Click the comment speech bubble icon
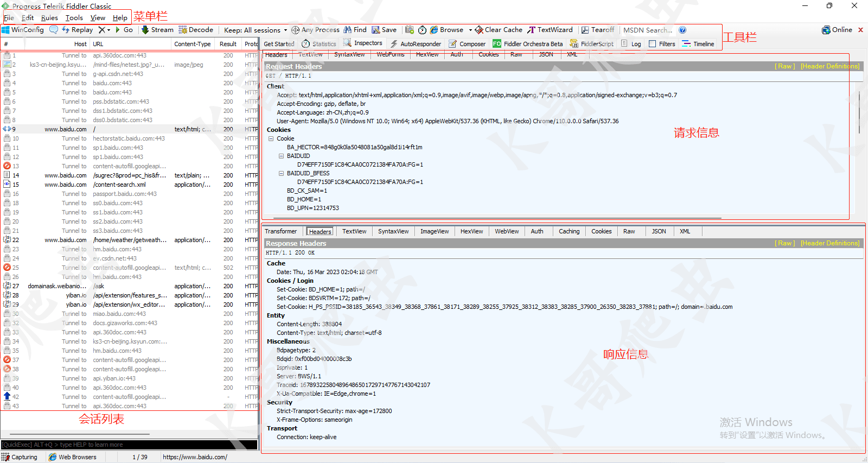Image resolution: width=868 pixels, height=463 pixels. click(x=54, y=30)
